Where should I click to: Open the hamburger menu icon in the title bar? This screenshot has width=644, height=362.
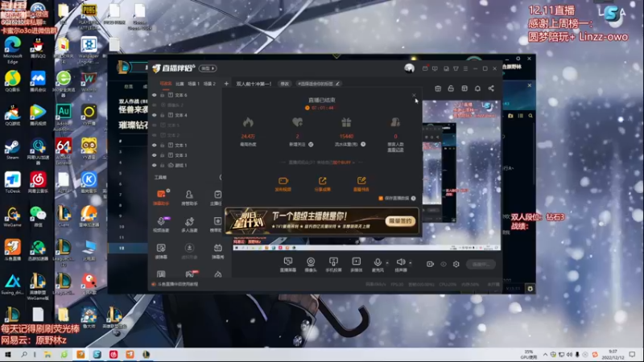point(466,68)
